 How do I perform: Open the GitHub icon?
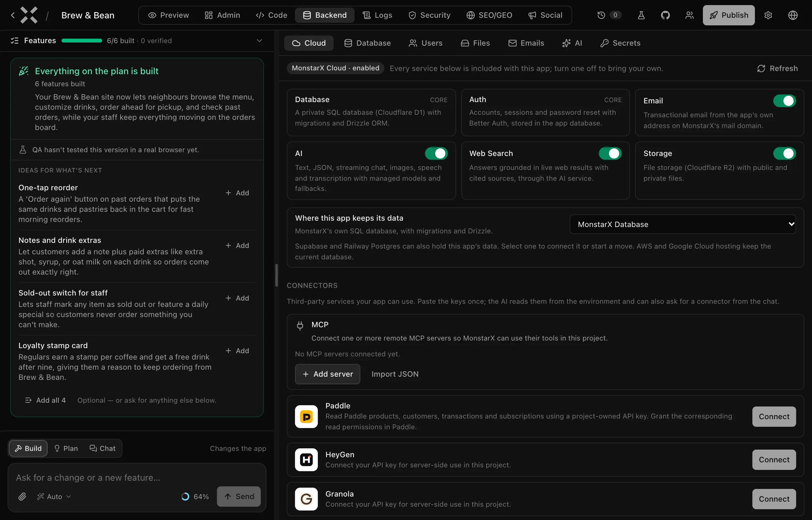(665, 15)
